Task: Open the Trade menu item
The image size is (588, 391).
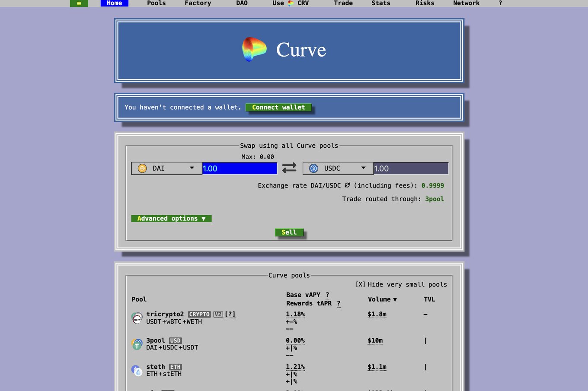Action: (343, 3)
